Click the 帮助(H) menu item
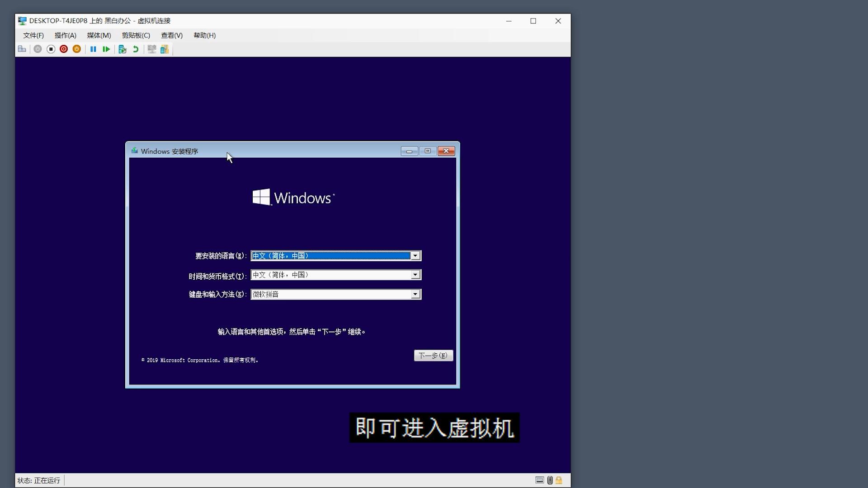The image size is (868, 488). (x=204, y=35)
